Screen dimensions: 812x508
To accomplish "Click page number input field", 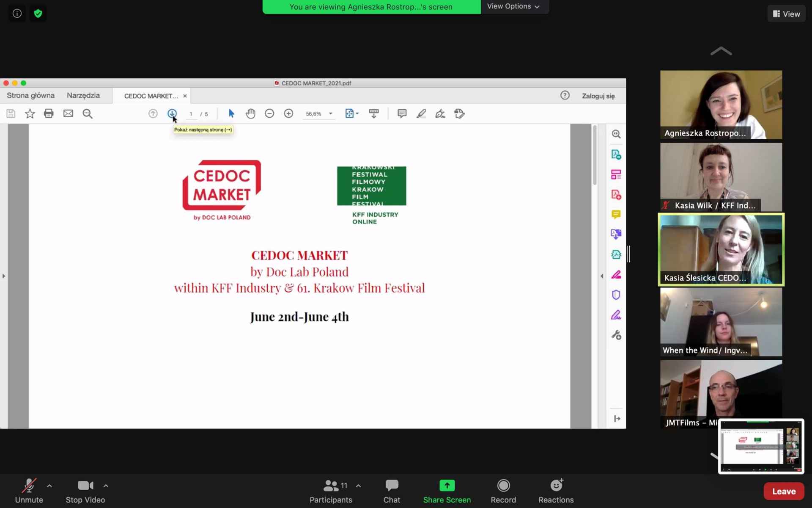I will (x=191, y=114).
